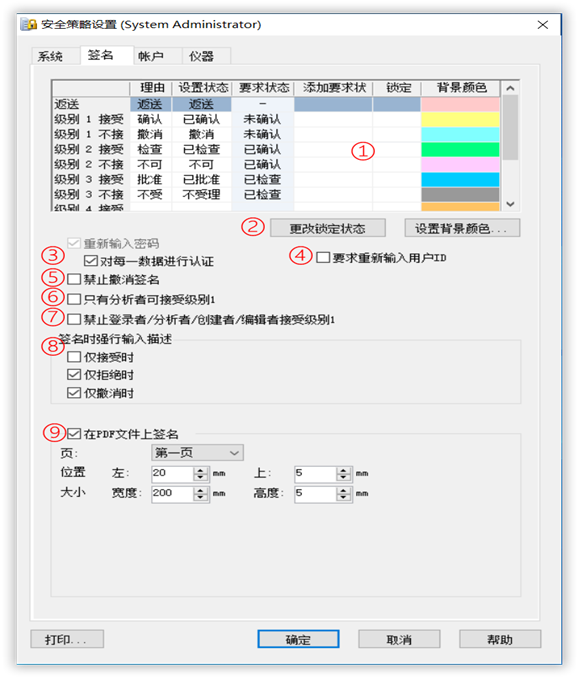Enable 要求重新输入用户ID checkbox

323,258
